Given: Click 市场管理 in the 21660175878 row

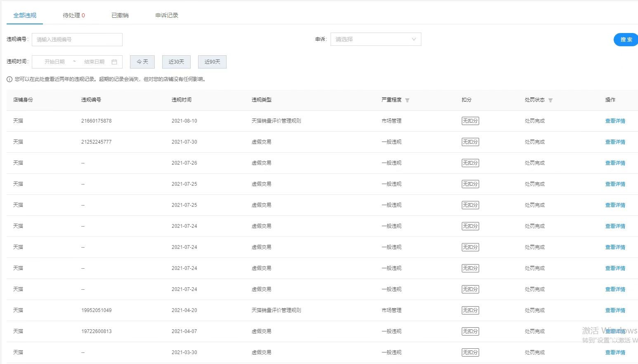Looking at the screenshot, I should (x=391, y=121).
